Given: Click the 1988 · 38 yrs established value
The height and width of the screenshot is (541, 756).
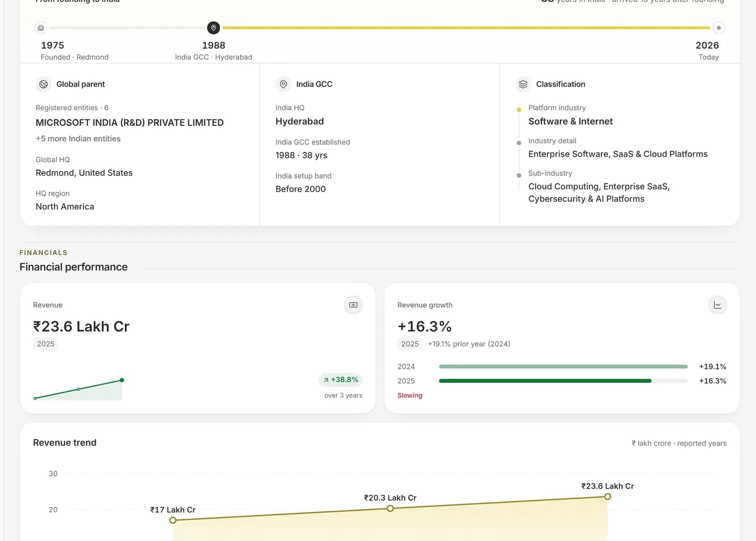Looking at the screenshot, I should pos(301,155).
